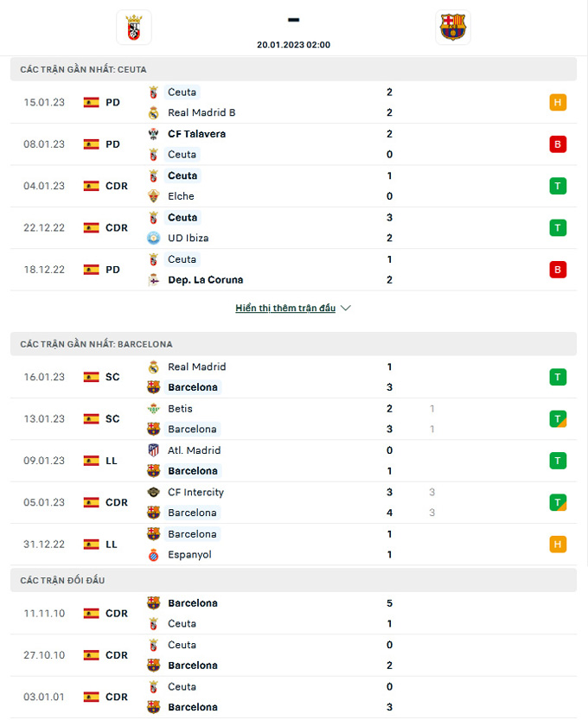This screenshot has height=720, width=588.
Task: Click the Barcelona crest in header
Action: point(453,28)
